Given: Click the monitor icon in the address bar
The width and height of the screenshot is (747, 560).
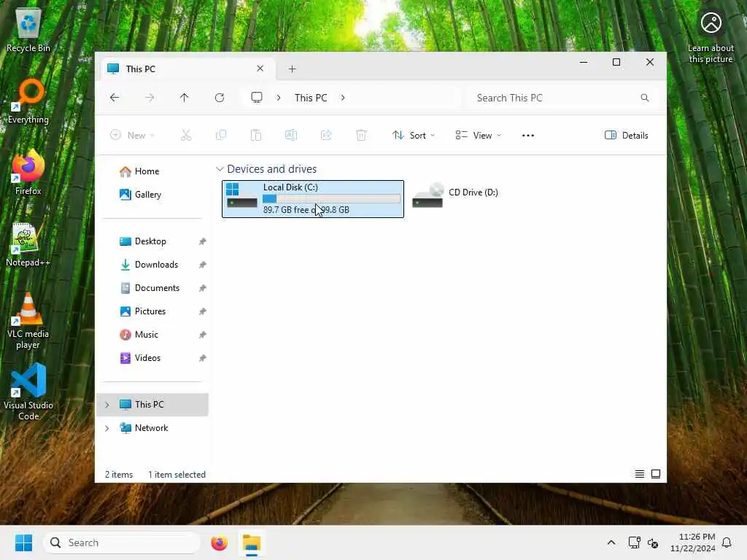Looking at the screenshot, I should pyautogui.click(x=257, y=98).
